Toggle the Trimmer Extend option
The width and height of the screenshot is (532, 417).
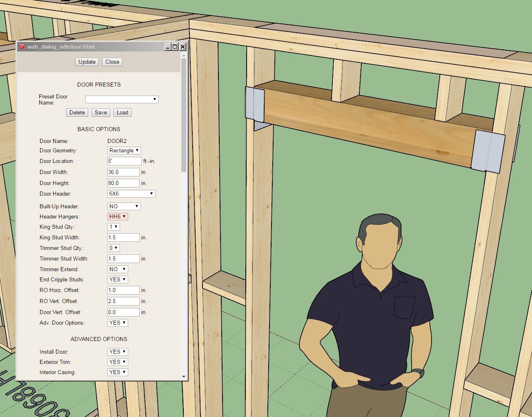(x=118, y=270)
